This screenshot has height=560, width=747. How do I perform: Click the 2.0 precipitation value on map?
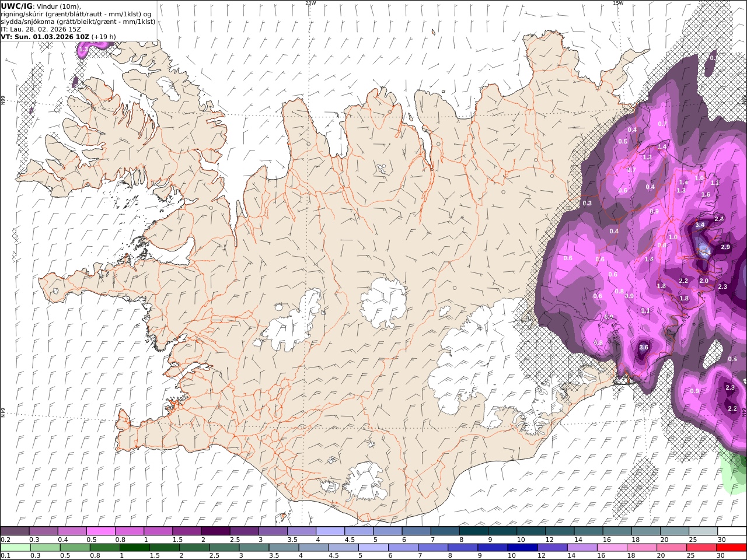pyautogui.click(x=704, y=281)
